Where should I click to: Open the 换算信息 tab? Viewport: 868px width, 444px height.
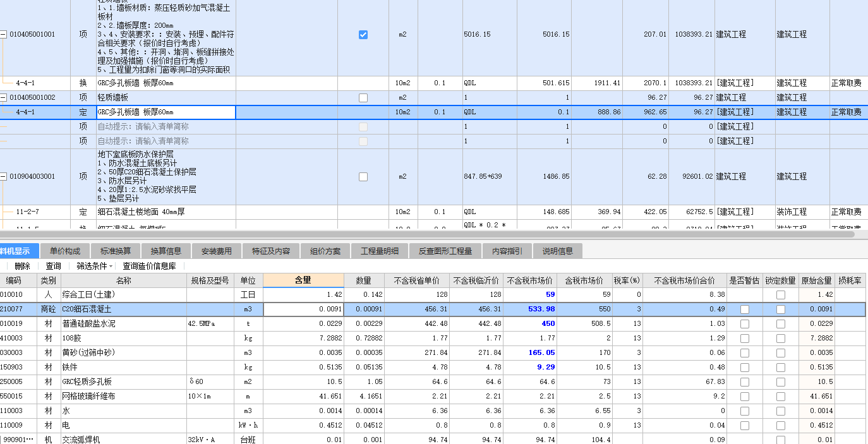[x=166, y=251]
